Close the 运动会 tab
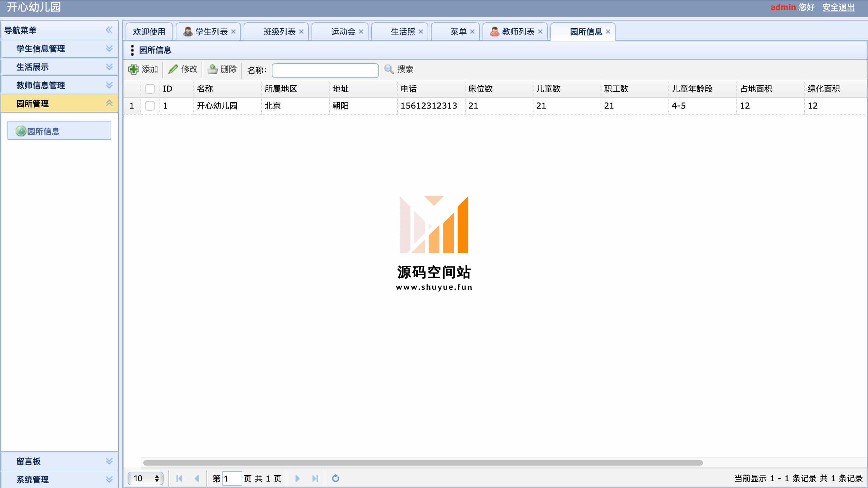This screenshot has height=488, width=868. (361, 32)
